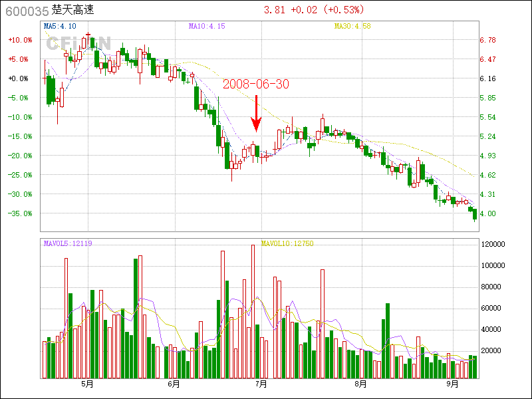The height and width of the screenshot is (399, 532).
Task: Click the -35.0% percent axis label
Action: 20,213
